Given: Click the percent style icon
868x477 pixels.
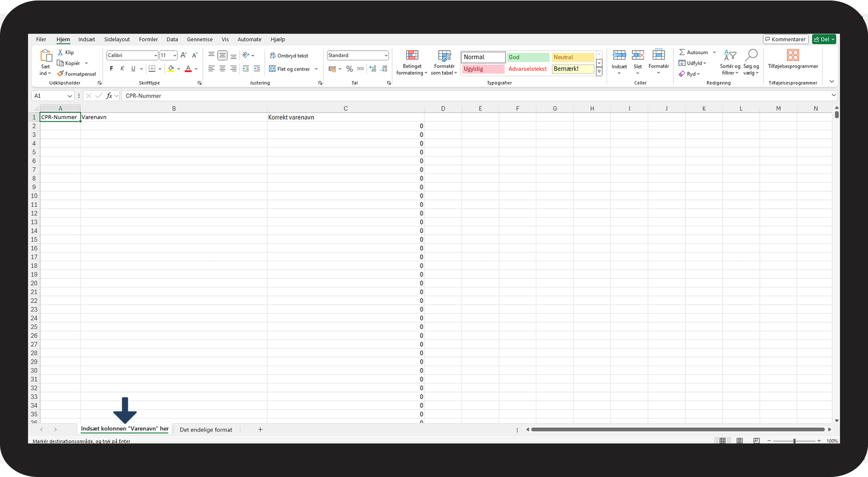Looking at the screenshot, I should [349, 69].
